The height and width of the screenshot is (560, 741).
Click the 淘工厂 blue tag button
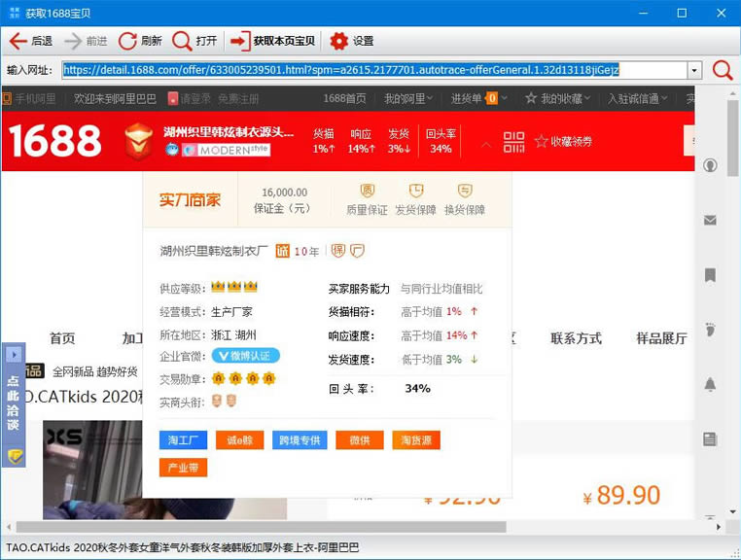pyautogui.click(x=183, y=440)
